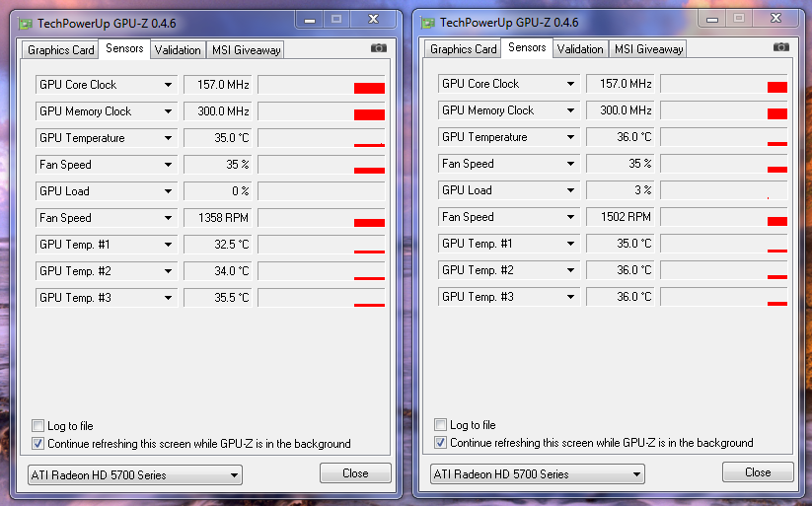Screen dimensions: 812x506
Task: Open GPU Core Clock dropdown in left window
Action: 107,85
